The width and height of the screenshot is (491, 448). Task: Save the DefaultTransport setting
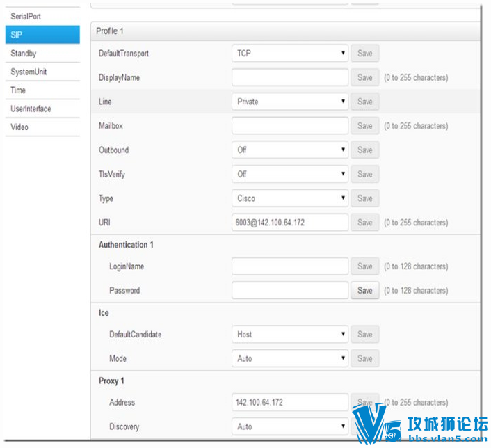click(365, 54)
